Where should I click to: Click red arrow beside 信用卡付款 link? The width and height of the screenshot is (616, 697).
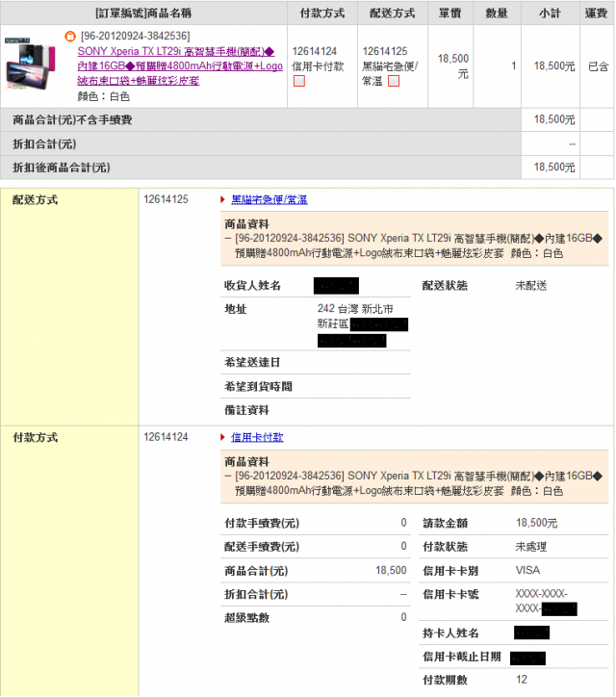(222, 437)
